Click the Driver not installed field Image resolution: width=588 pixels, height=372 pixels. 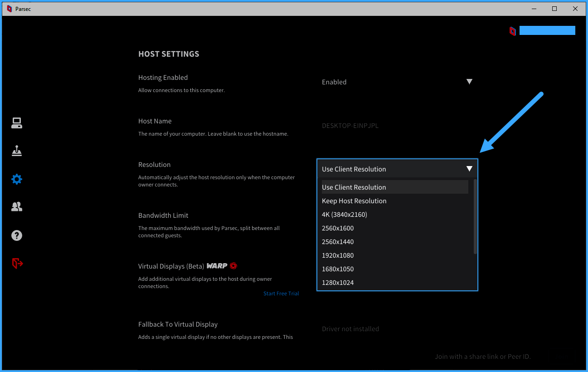point(397,329)
